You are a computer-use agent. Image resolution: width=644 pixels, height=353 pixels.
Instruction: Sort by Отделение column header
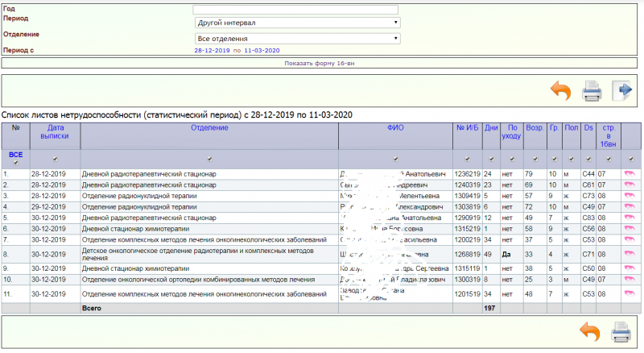[209, 127]
